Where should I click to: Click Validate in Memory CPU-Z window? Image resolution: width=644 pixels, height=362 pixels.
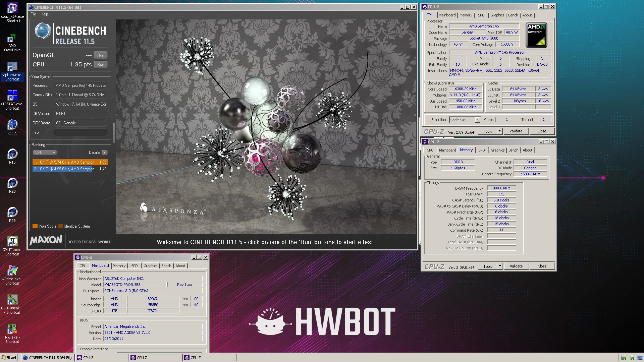[516, 266]
